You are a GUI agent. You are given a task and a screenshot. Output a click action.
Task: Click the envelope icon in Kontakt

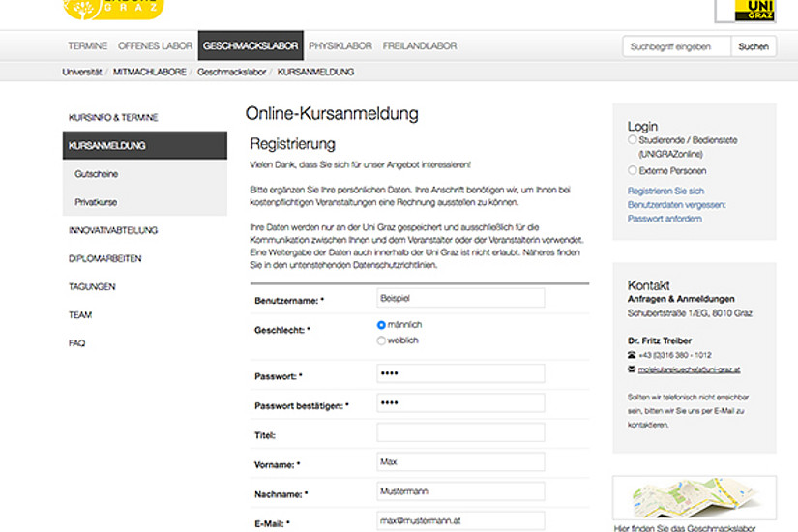[632, 369]
